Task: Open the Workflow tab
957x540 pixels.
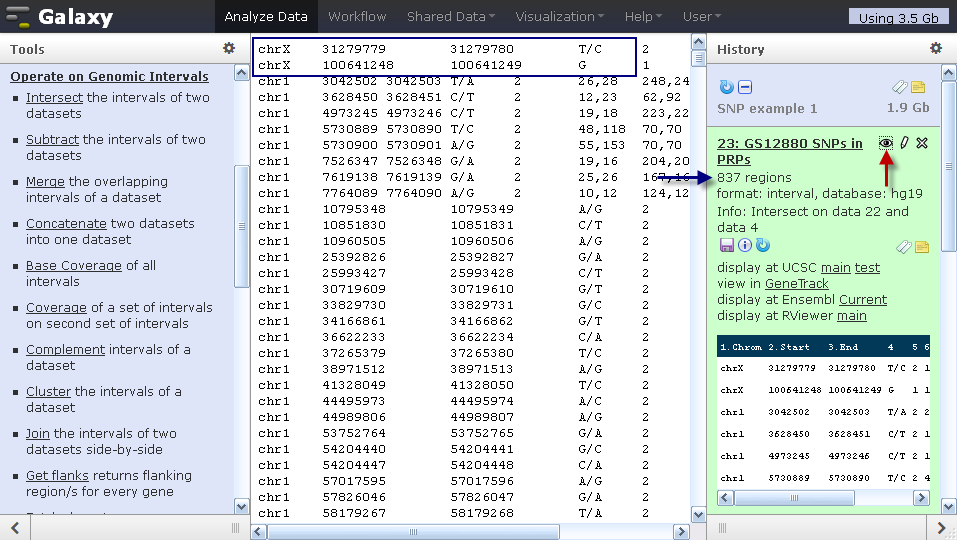Action: pyautogui.click(x=357, y=16)
